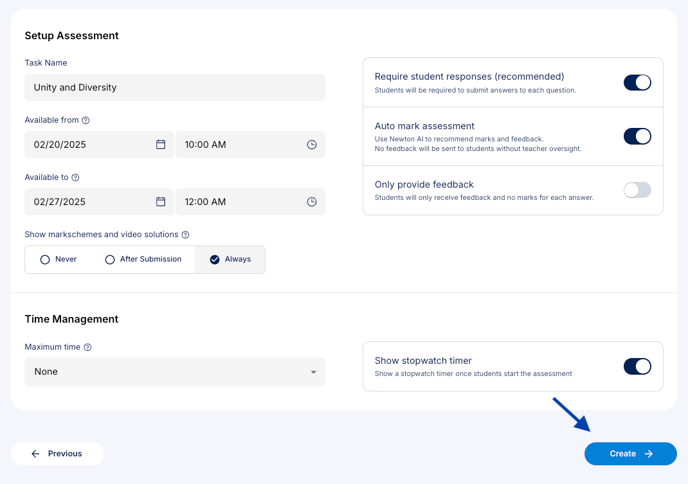Viewport: 688px width, 484px height.
Task: Turn off Auto mark assessment toggle
Action: (x=637, y=136)
